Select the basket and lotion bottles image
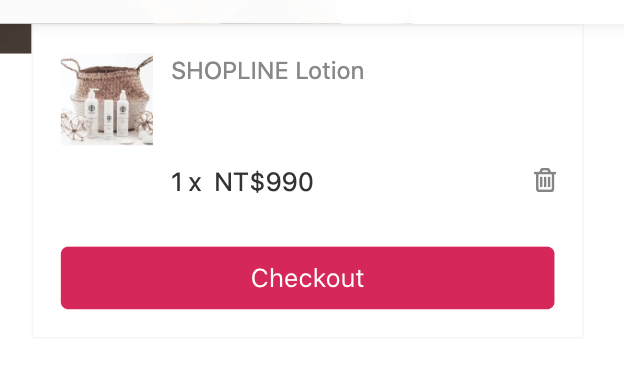 pos(107,99)
